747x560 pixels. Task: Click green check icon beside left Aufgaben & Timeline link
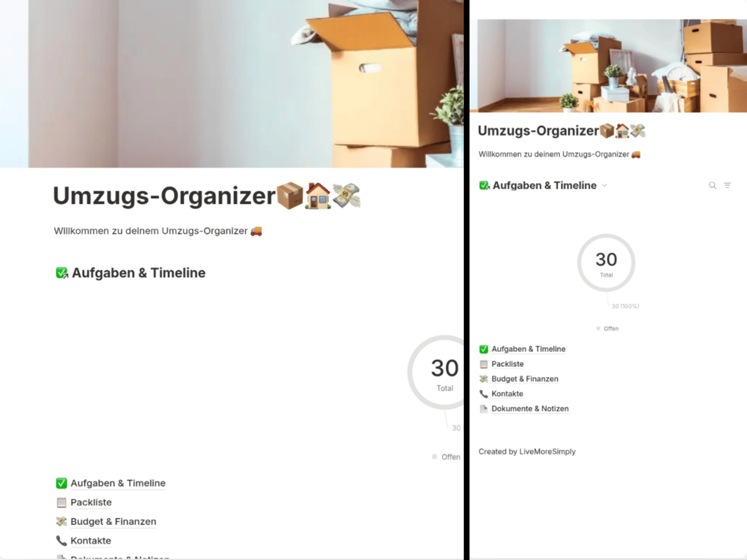[61, 483]
